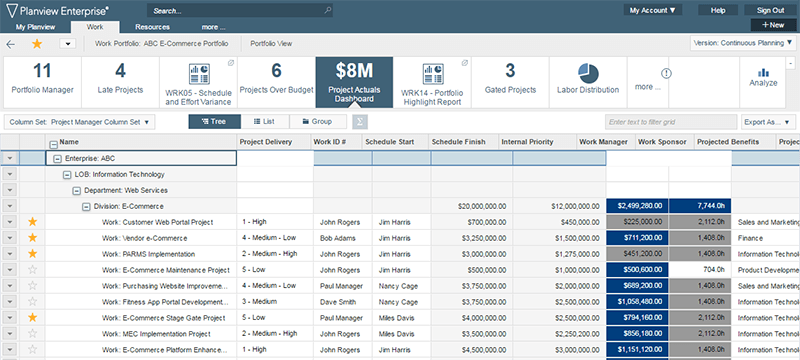Toggle star for E-Commerce Platform Enhancement

(x=33, y=350)
